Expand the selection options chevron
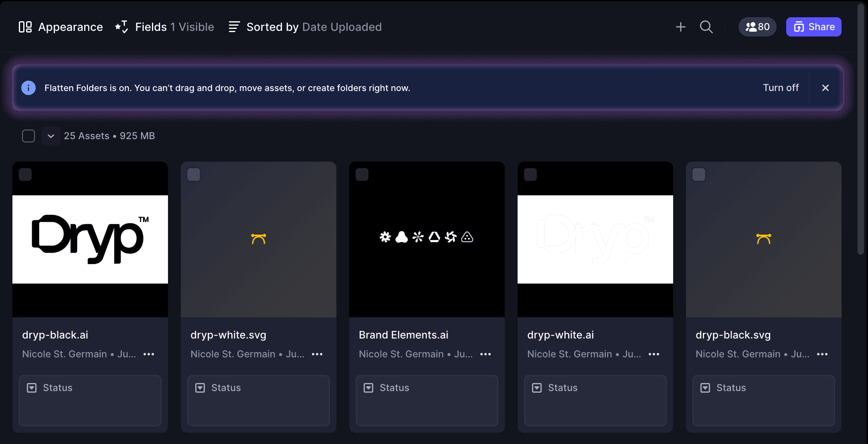The width and height of the screenshot is (868, 444). 51,136
